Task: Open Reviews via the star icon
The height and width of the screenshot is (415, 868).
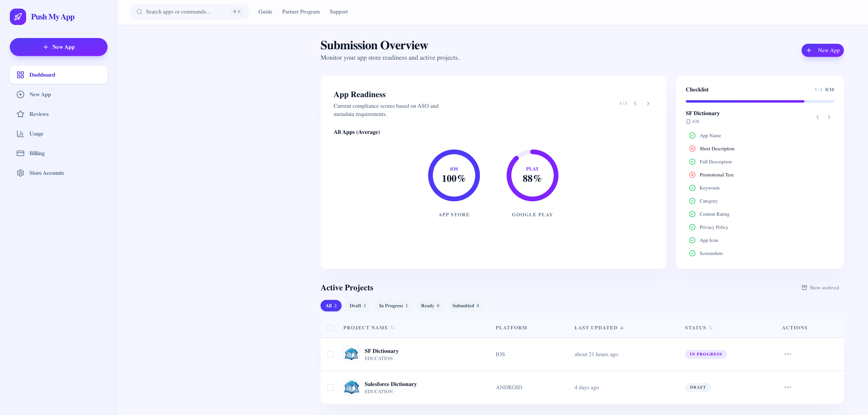Action: point(20,114)
